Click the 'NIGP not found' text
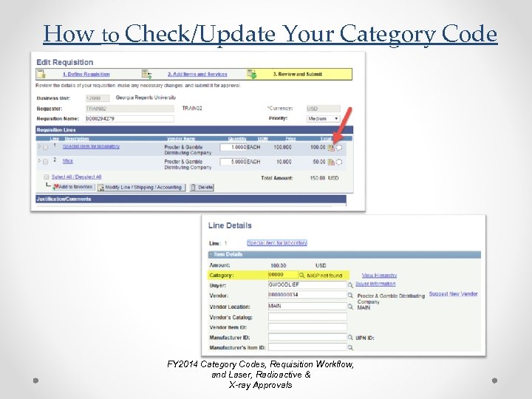 pyautogui.click(x=324, y=276)
